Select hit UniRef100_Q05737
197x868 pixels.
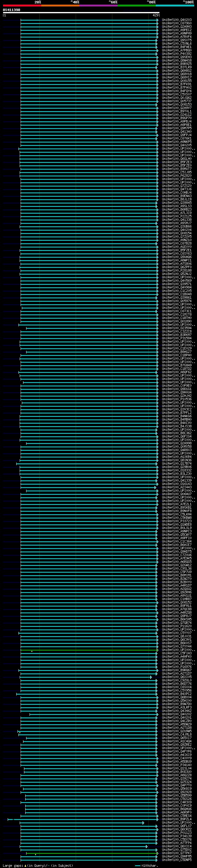[177, 101]
